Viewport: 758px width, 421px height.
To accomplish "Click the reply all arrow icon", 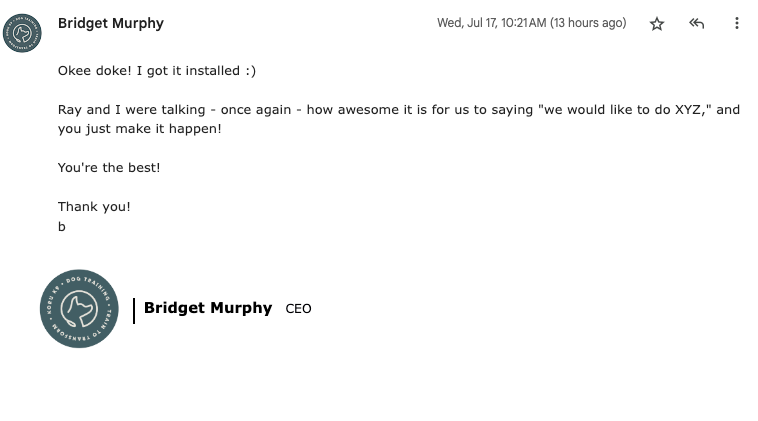I will coord(697,24).
